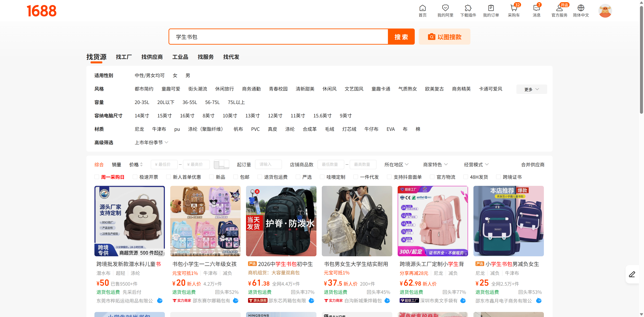Switch to 找代发 tab
This screenshot has width=644, height=317.
point(231,57)
